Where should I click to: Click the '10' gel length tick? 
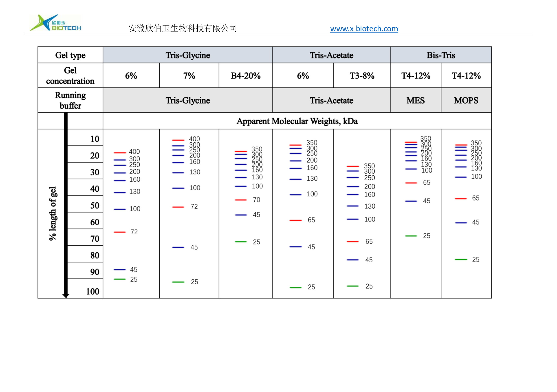pos(95,139)
